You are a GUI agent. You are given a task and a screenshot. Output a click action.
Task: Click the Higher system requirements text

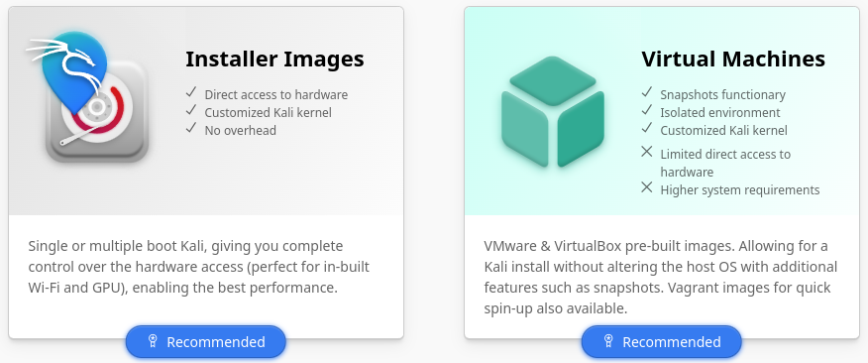[x=739, y=190]
